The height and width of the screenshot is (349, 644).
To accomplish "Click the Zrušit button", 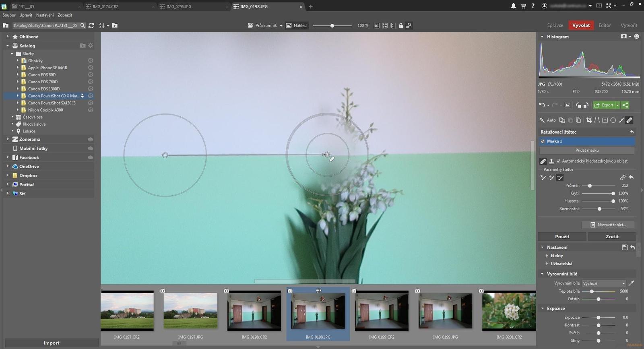I will click(612, 236).
